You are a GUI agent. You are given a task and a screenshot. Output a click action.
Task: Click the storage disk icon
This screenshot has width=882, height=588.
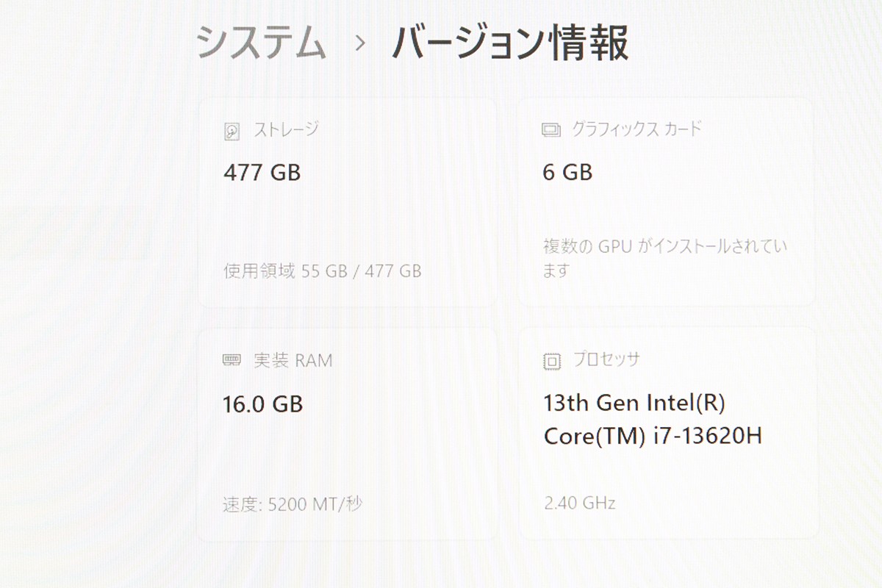pos(232,132)
